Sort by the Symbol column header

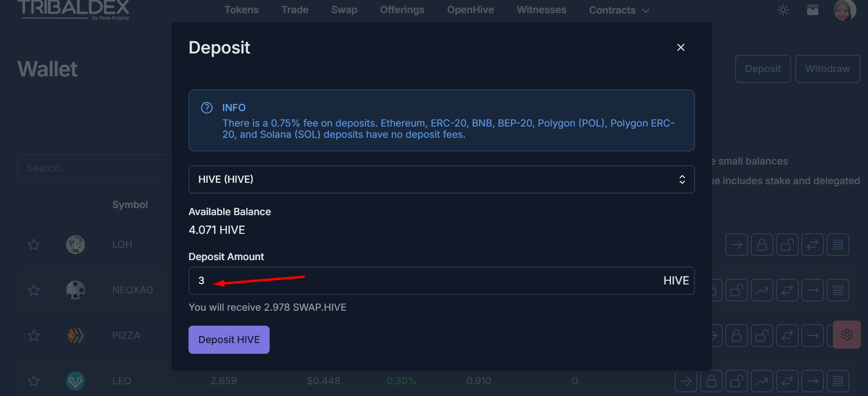[x=130, y=205]
